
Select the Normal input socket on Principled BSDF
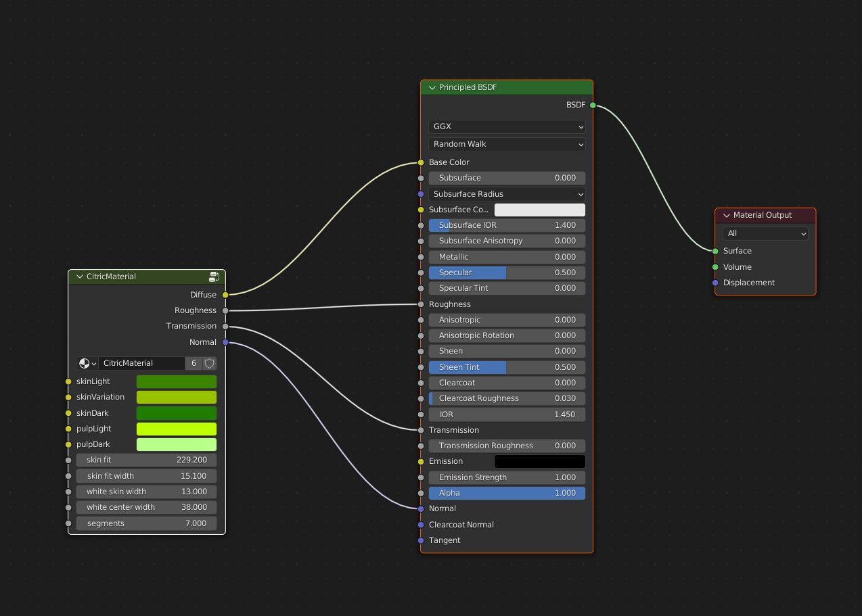tap(421, 508)
